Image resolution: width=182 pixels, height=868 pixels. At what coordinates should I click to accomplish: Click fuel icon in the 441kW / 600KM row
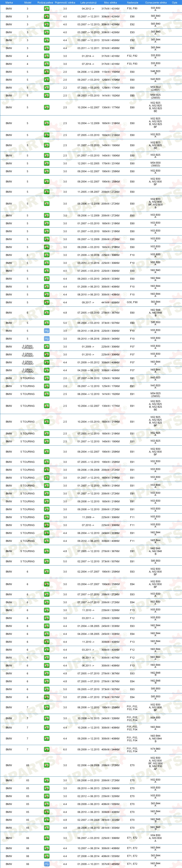[x=47, y=302]
